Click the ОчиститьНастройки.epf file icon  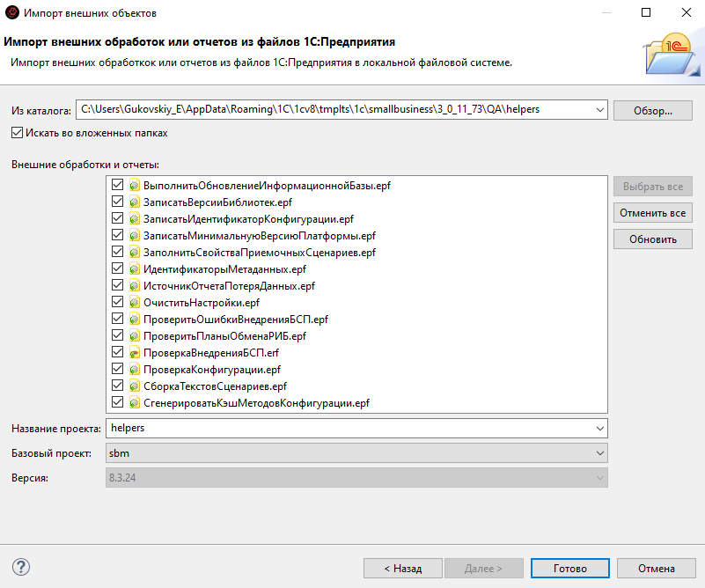(135, 303)
